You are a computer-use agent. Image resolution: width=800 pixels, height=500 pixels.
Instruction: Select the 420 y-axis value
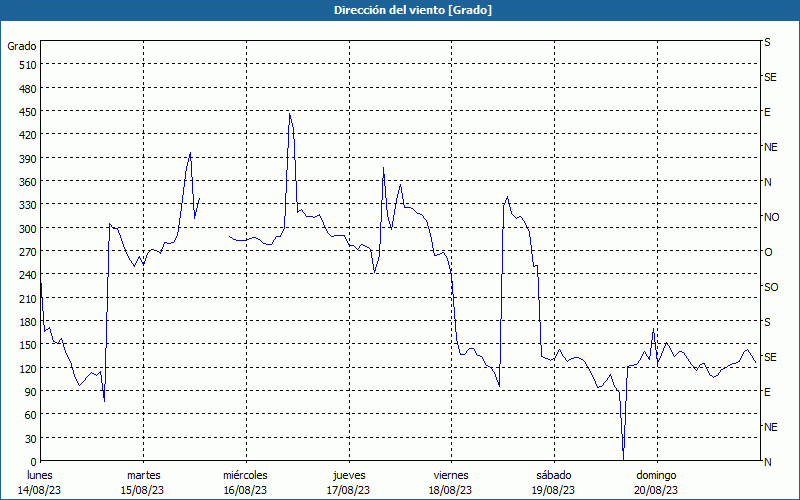point(28,135)
